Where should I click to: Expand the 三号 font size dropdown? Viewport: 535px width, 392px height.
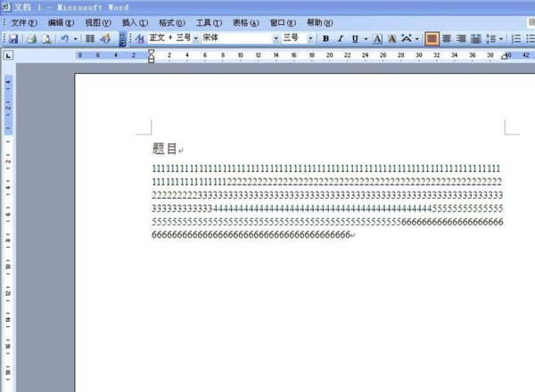pyautogui.click(x=310, y=38)
